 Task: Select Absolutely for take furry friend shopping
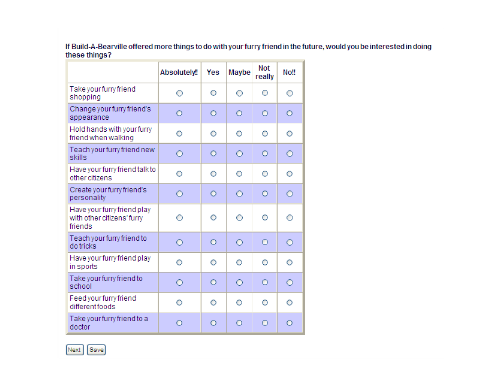tap(179, 93)
